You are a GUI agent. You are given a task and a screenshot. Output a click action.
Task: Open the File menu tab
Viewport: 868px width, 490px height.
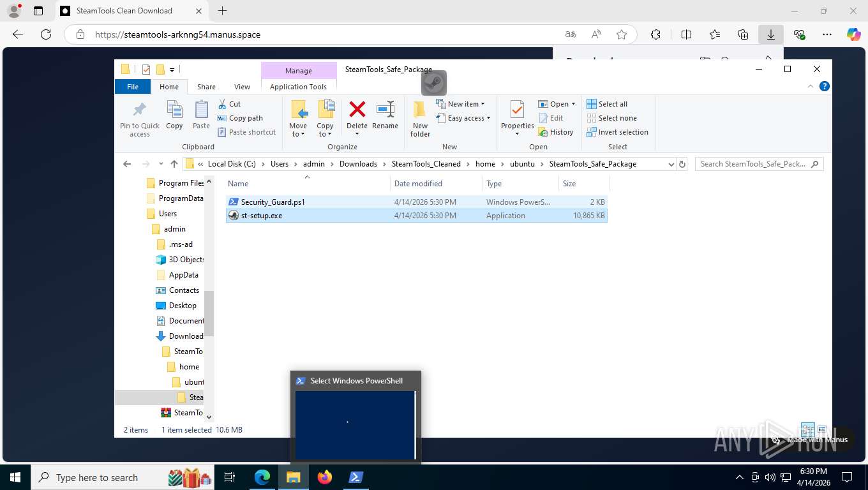tap(133, 87)
